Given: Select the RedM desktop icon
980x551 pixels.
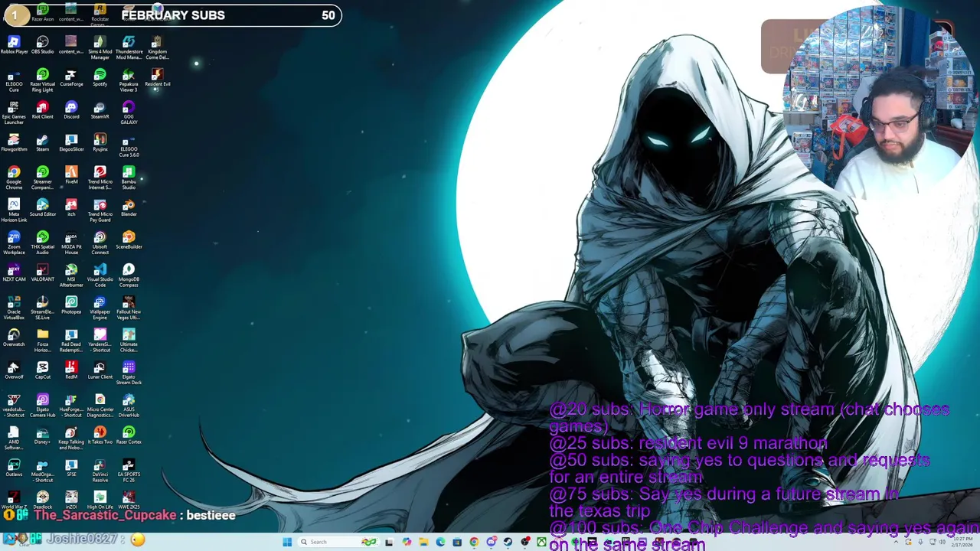Looking at the screenshot, I should 71,370.
